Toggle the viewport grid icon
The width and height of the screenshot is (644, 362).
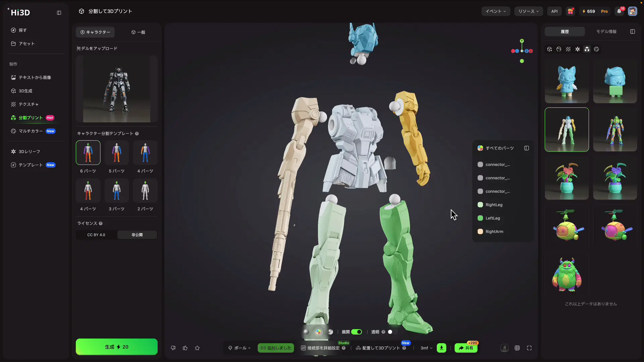click(x=517, y=348)
